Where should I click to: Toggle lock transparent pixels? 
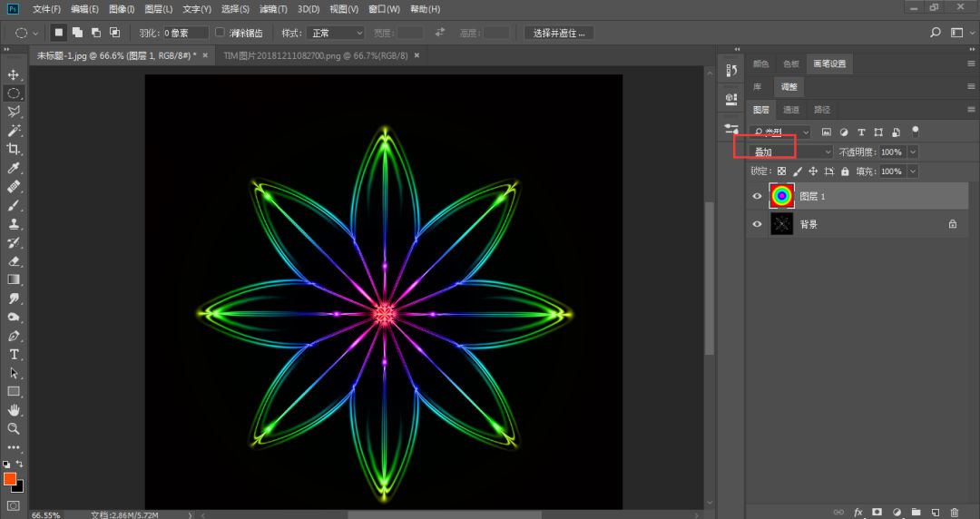pyautogui.click(x=781, y=171)
